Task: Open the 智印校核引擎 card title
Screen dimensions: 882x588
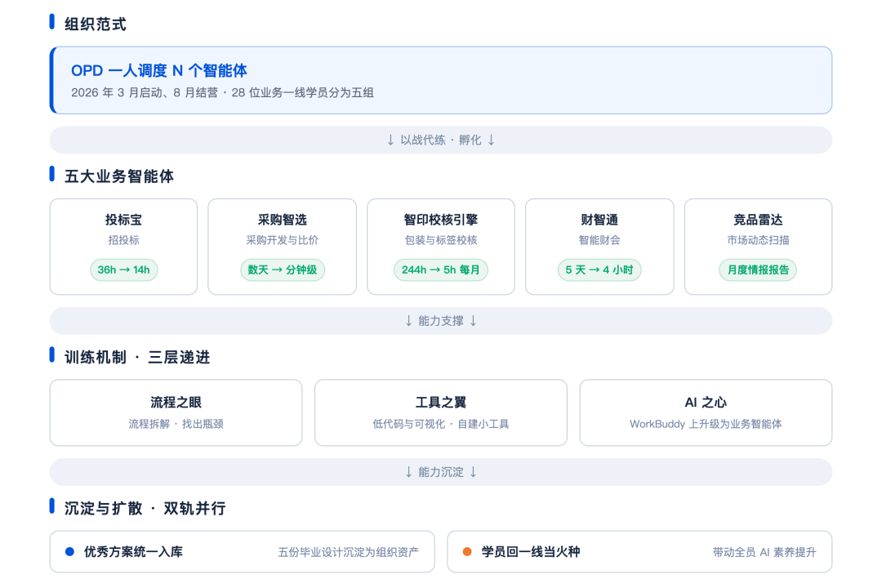Action: click(x=440, y=220)
